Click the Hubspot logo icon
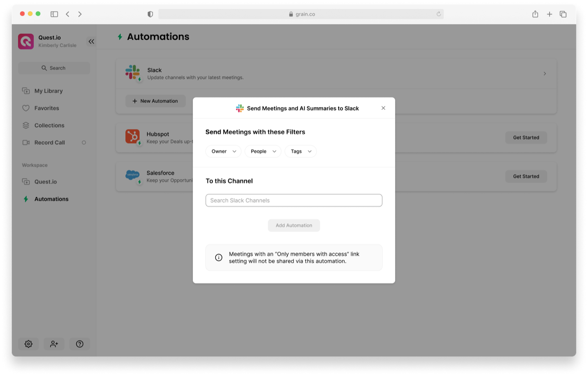This screenshot has height=376, width=588. click(133, 136)
